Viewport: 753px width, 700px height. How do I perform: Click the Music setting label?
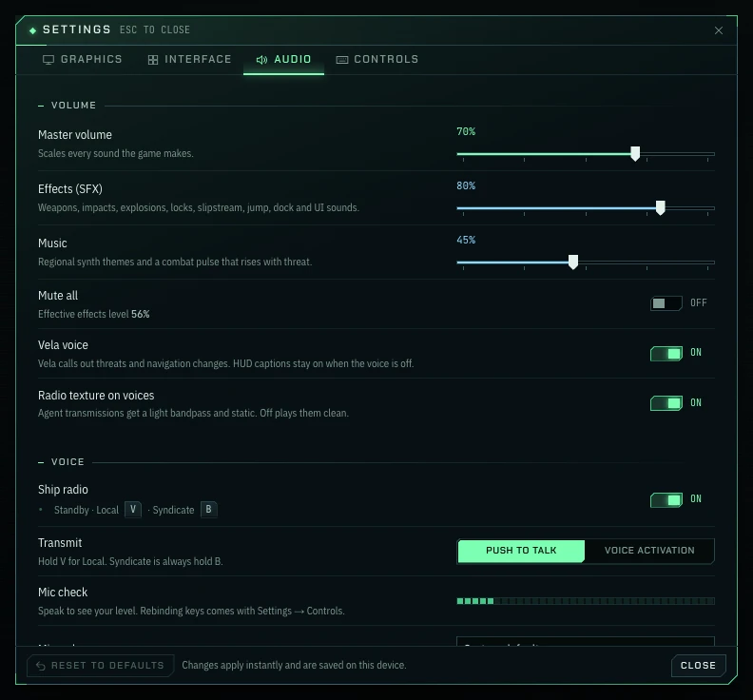point(52,243)
